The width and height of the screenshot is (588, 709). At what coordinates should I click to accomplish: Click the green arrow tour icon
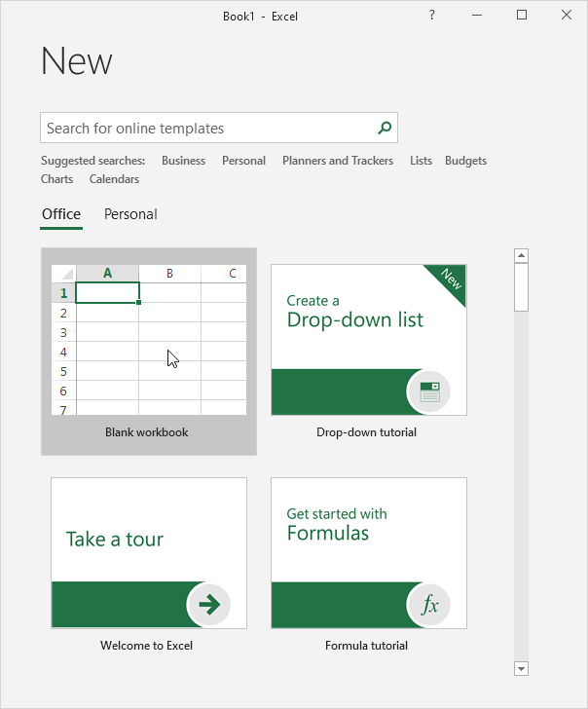pos(208,606)
